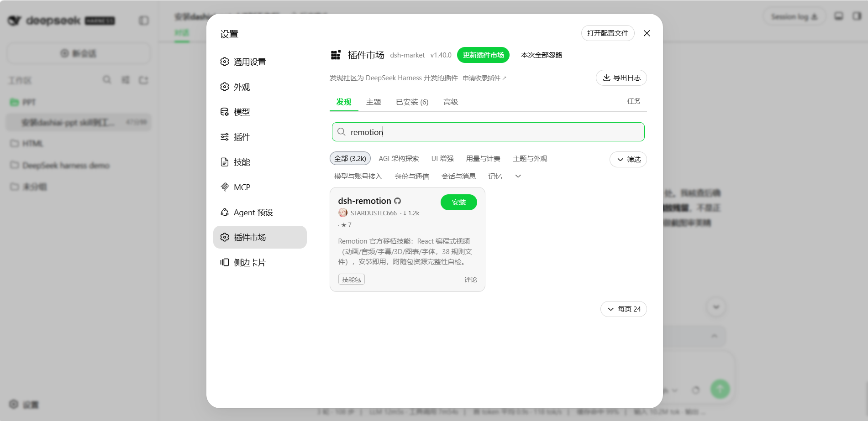This screenshot has height=421, width=868.
Task: Switch to the 发现 tab
Action: point(344,102)
